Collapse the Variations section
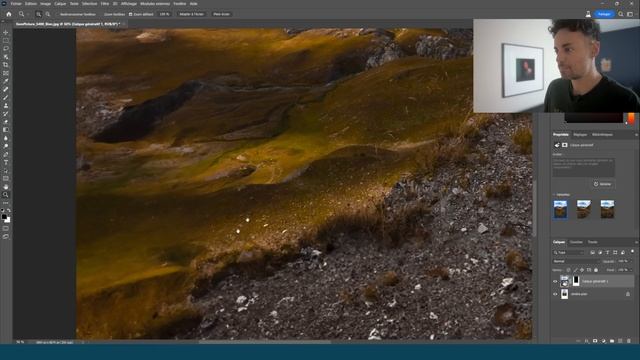 point(554,195)
